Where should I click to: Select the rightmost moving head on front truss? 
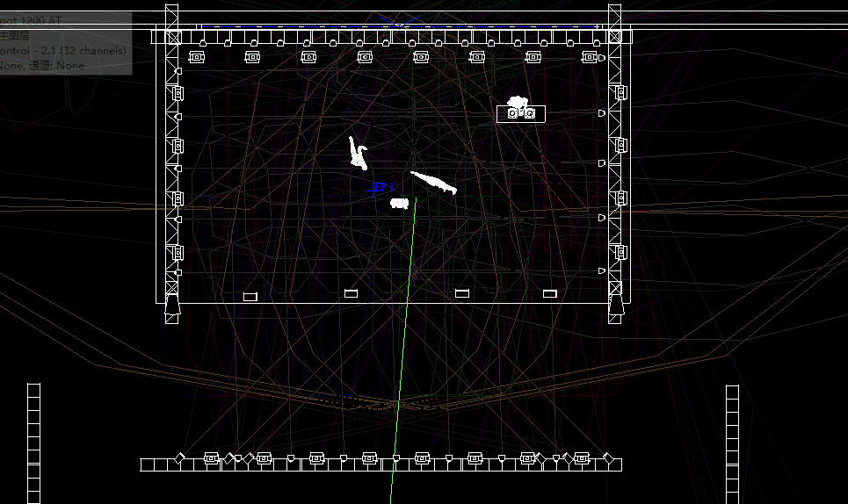(x=581, y=458)
